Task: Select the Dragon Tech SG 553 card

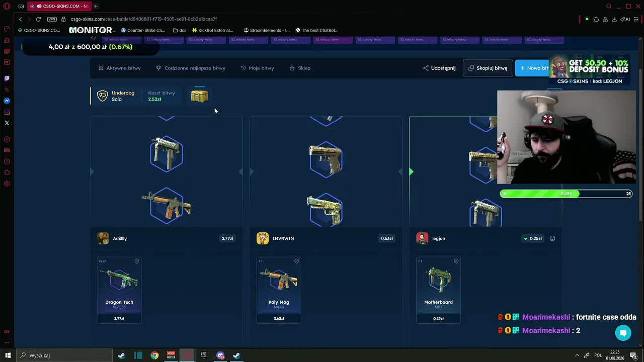Action: pos(119,290)
